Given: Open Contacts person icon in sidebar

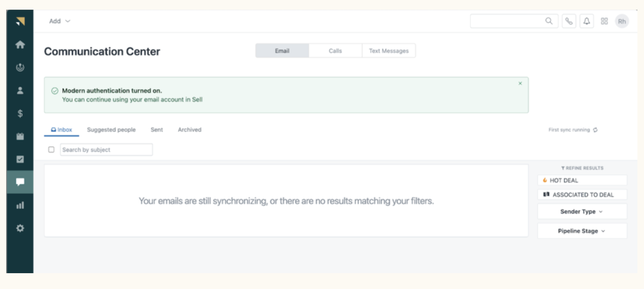Looking at the screenshot, I should tap(20, 90).
